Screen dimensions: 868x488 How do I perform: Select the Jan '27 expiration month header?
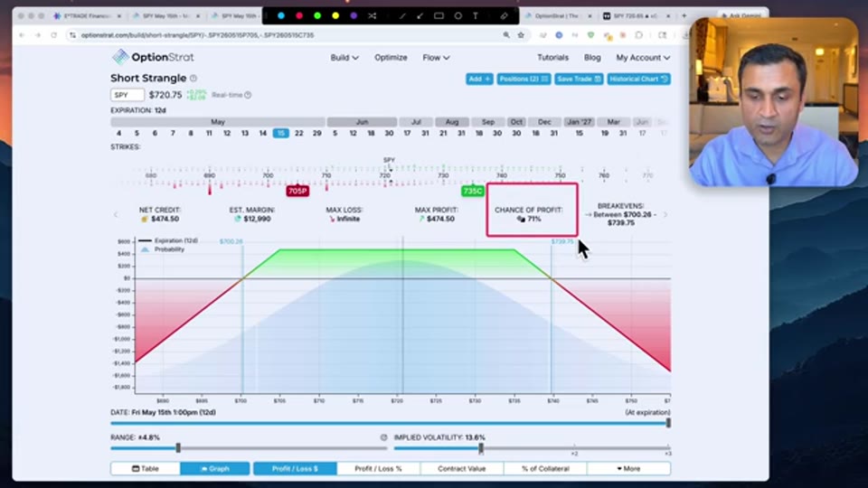click(x=579, y=122)
